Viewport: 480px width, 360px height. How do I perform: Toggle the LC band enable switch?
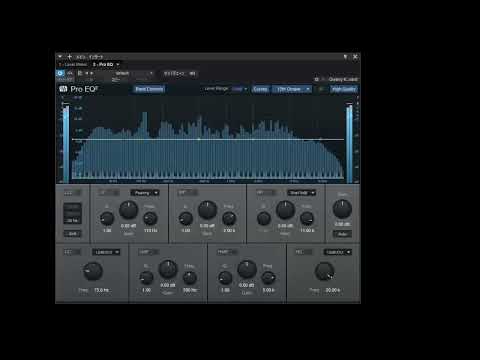pos(72,252)
